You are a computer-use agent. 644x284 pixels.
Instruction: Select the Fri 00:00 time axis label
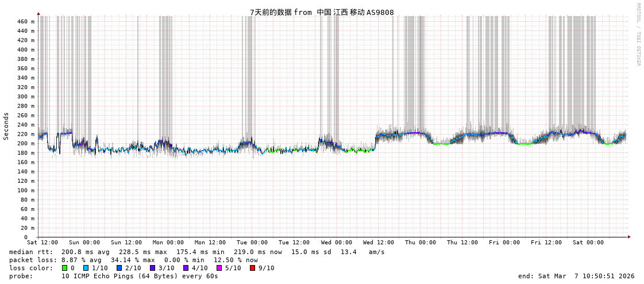click(x=504, y=243)
